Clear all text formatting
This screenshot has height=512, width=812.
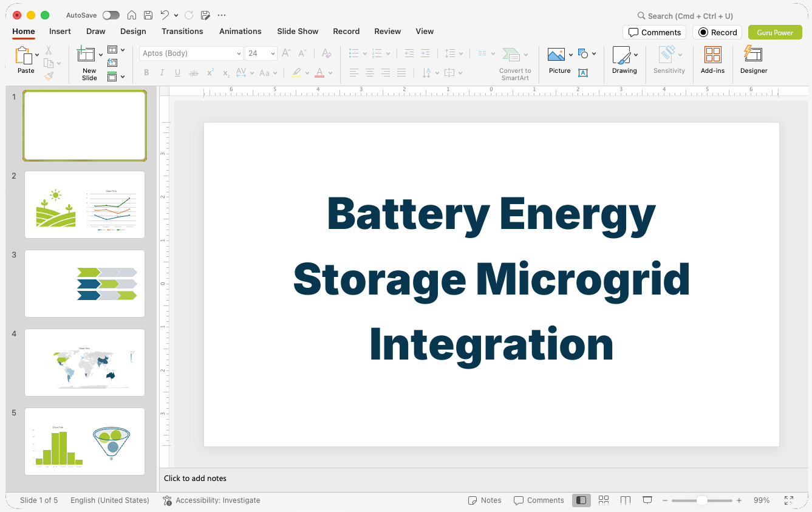coord(327,53)
